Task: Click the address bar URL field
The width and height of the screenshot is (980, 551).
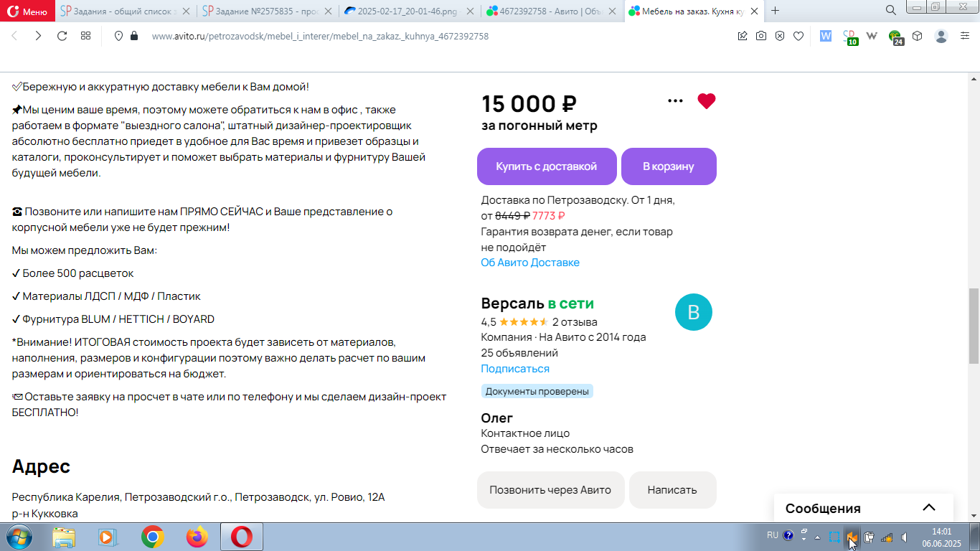Action: tap(320, 36)
